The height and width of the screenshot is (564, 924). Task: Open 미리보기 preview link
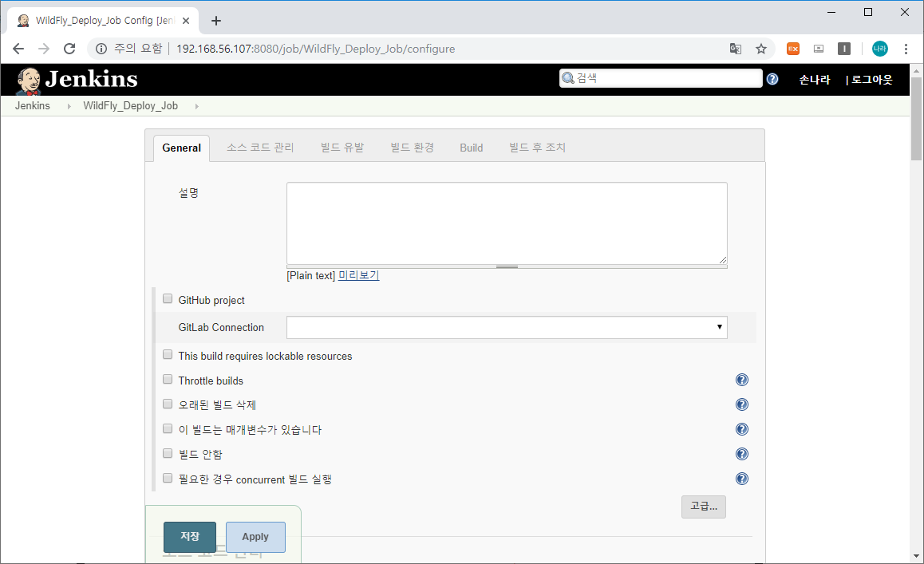[x=358, y=275]
